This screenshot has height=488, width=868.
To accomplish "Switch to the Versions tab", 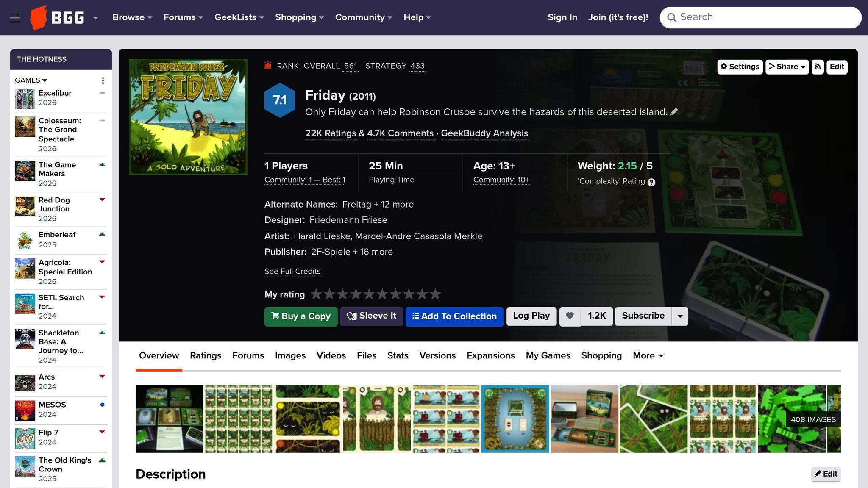I will [437, 356].
